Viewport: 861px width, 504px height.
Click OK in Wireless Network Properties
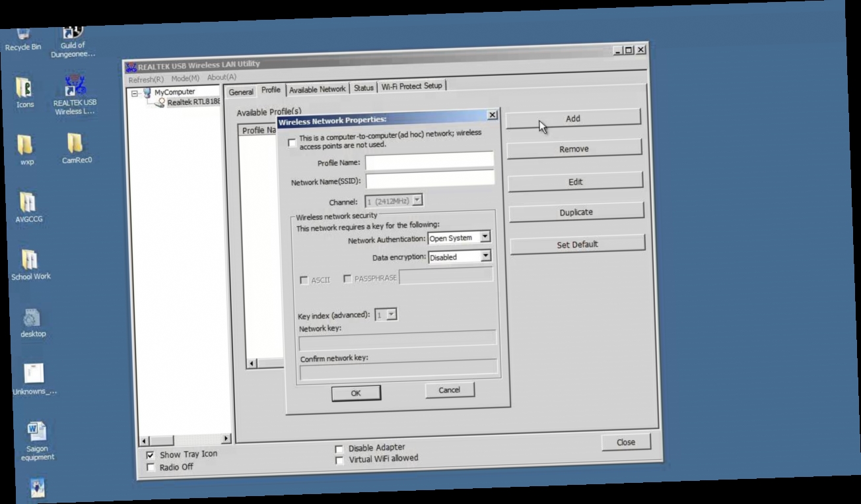pos(356,393)
